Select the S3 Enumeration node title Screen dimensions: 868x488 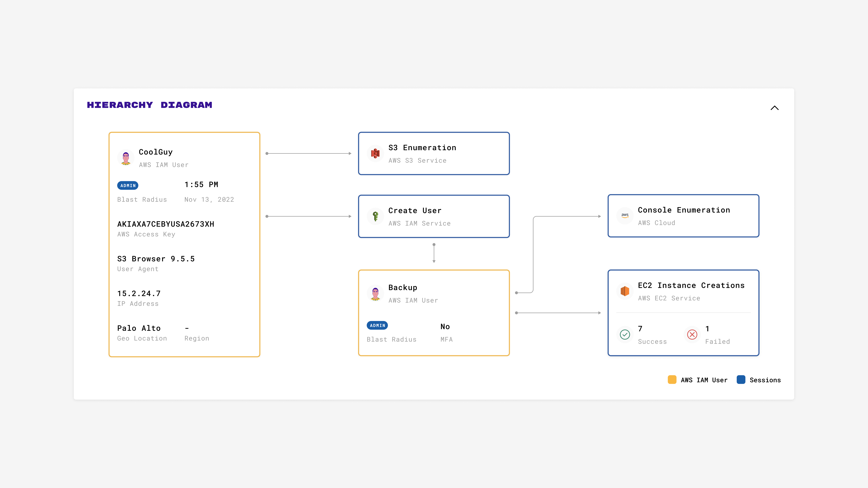click(x=422, y=148)
